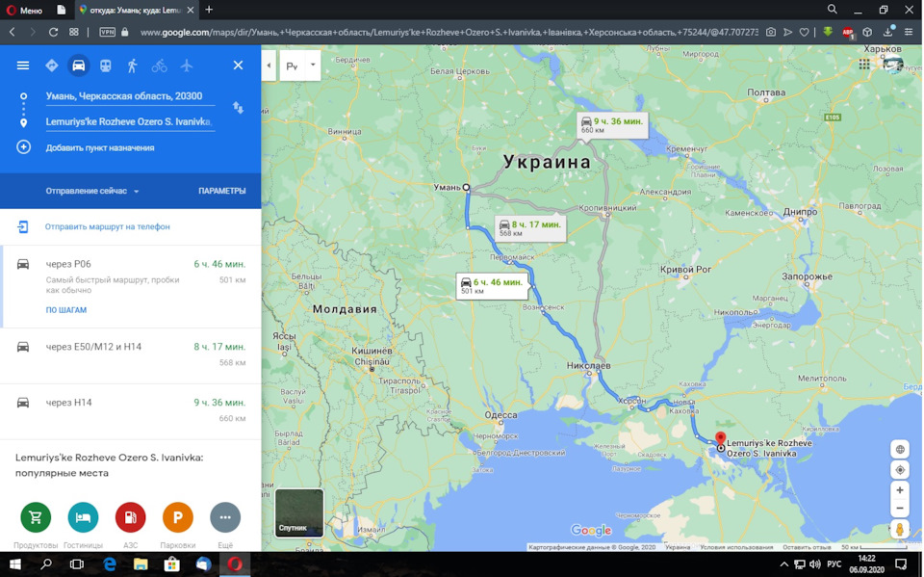Open Opera easy setup panel
This screenshot has height=577, width=924.
coord(908,33)
